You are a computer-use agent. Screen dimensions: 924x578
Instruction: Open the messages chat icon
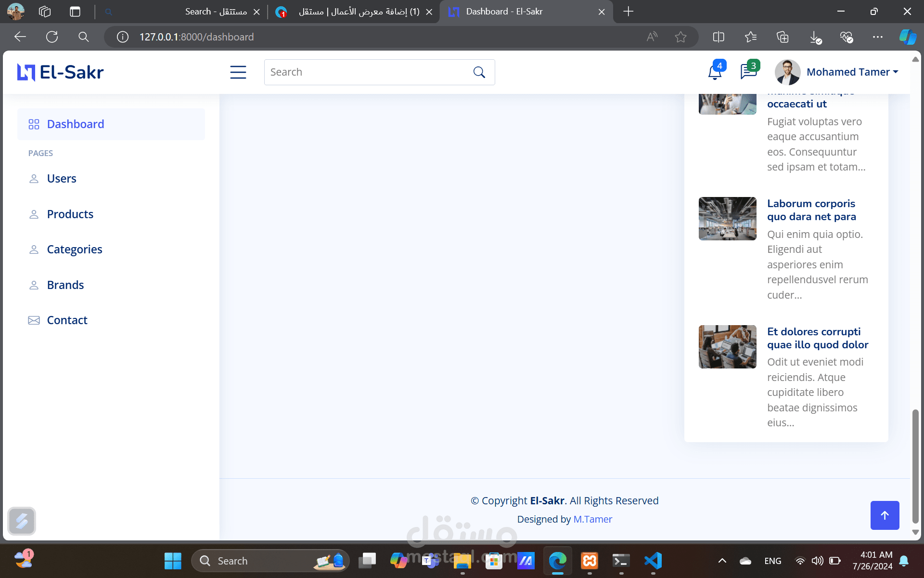click(x=748, y=72)
